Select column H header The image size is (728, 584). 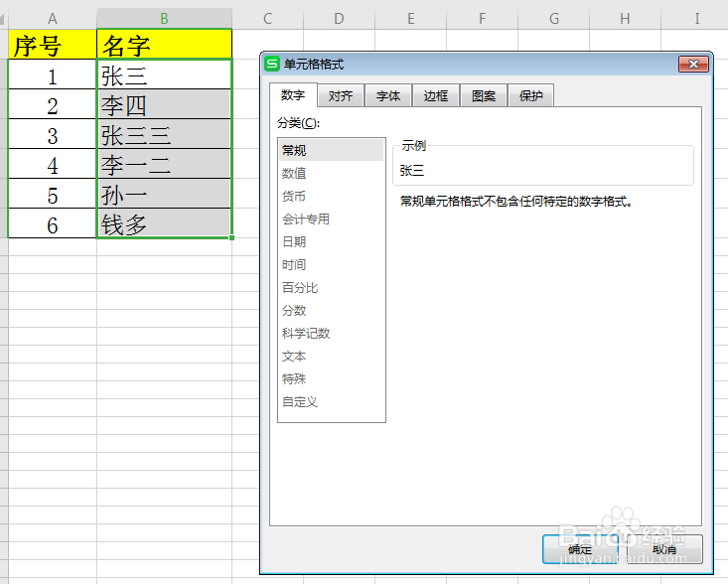point(625,19)
